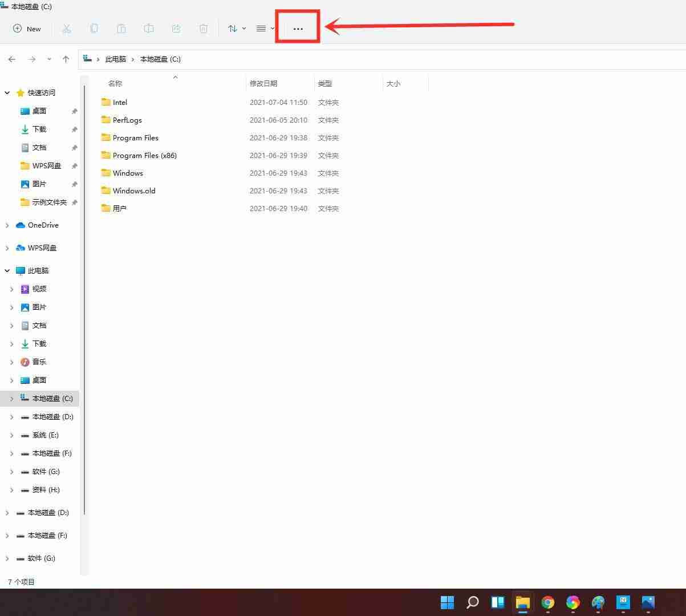Select the Cut icon in the toolbar

[x=67, y=29]
